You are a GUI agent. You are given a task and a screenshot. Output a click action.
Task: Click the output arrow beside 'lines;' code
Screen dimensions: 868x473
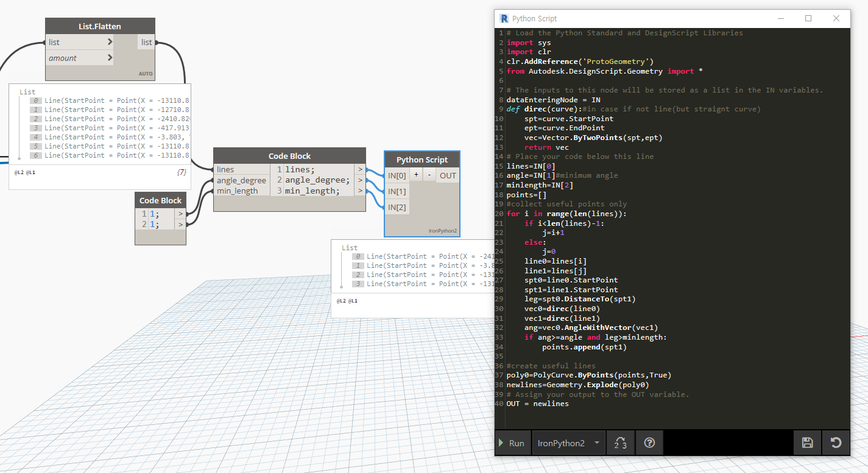[360, 170]
